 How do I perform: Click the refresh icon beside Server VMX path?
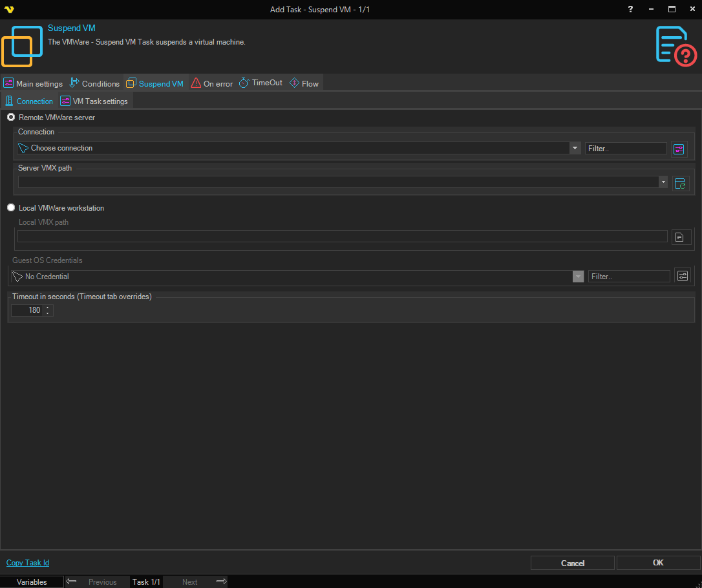tap(681, 184)
